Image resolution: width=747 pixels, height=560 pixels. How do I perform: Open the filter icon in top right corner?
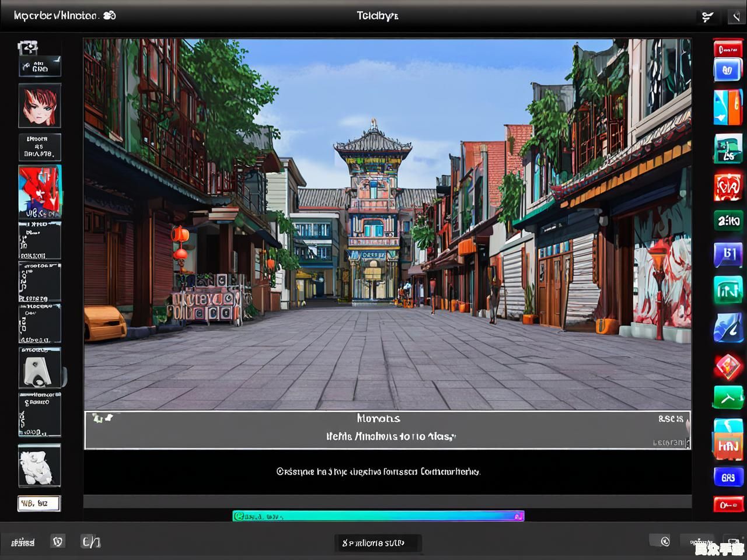click(x=707, y=17)
